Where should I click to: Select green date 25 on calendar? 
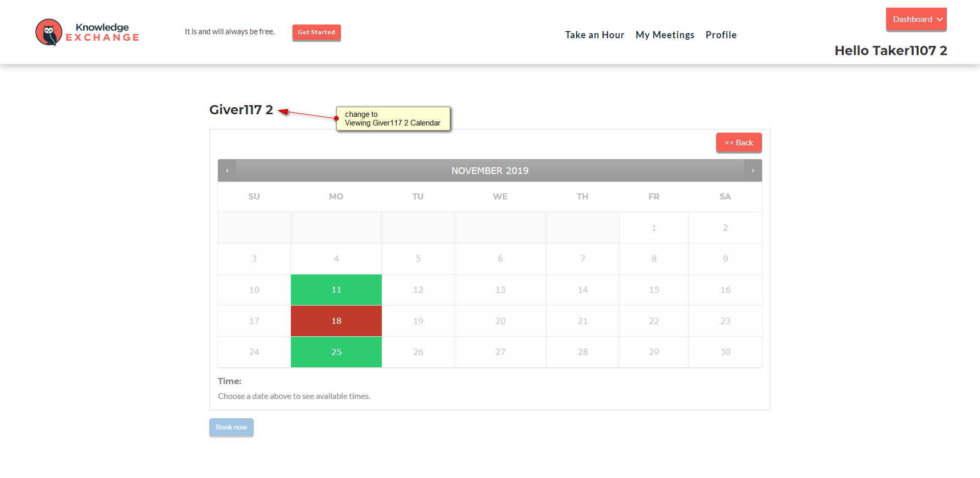pyautogui.click(x=336, y=352)
